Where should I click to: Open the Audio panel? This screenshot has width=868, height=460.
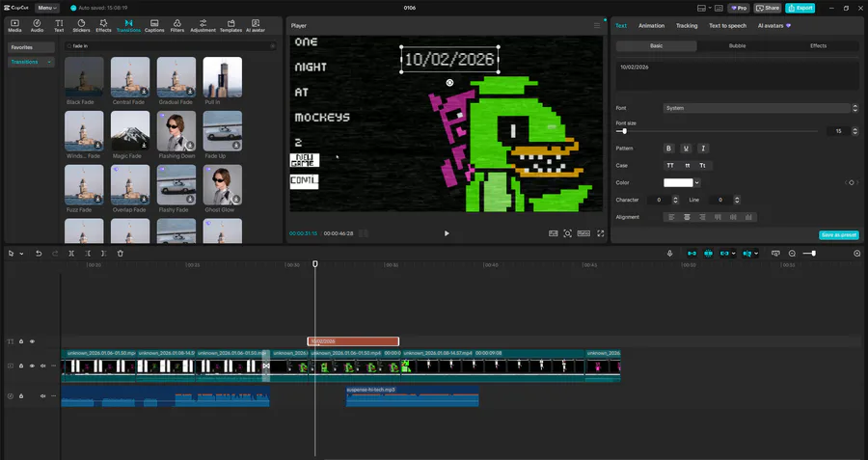click(x=37, y=25)
